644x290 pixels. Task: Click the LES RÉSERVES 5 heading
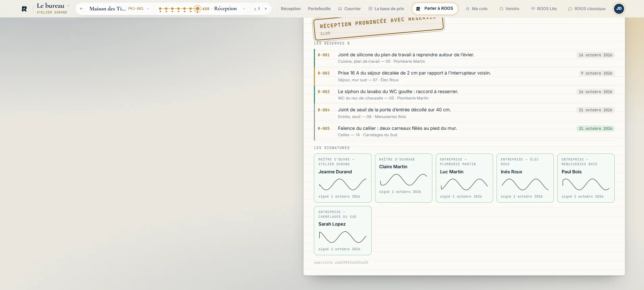[x=332, y=43]
